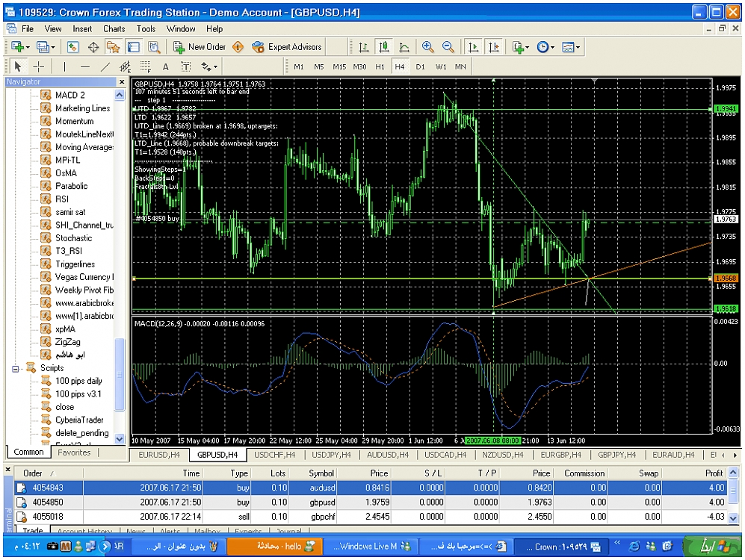Select the D1 timeframe
The width and height of the screenshot is (745, 560).
[420, 66]
